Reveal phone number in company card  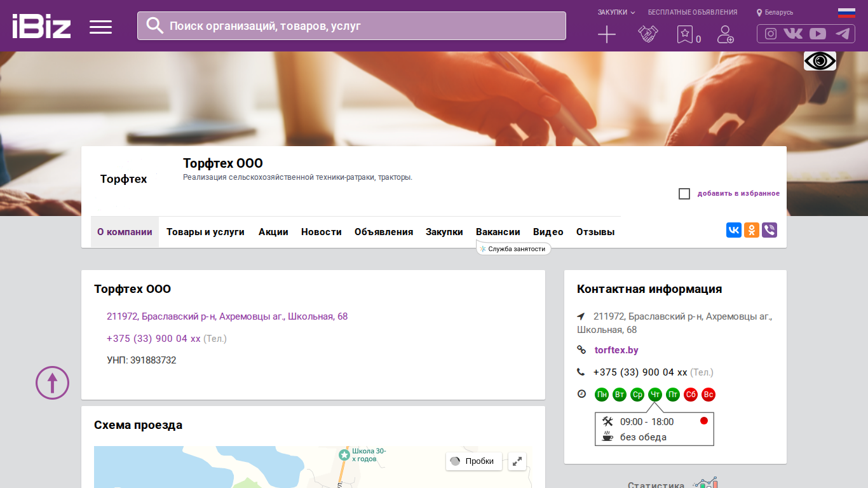154,339
